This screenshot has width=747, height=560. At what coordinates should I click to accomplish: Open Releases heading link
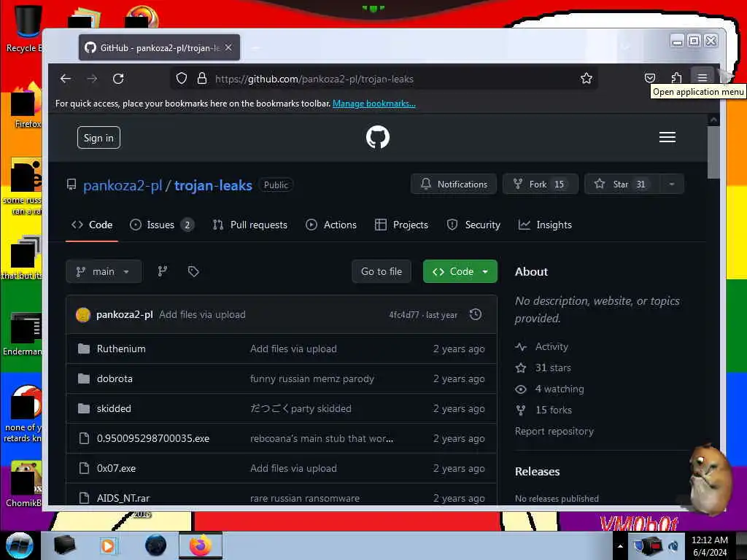pyautogui.click(x=537, y=472)
